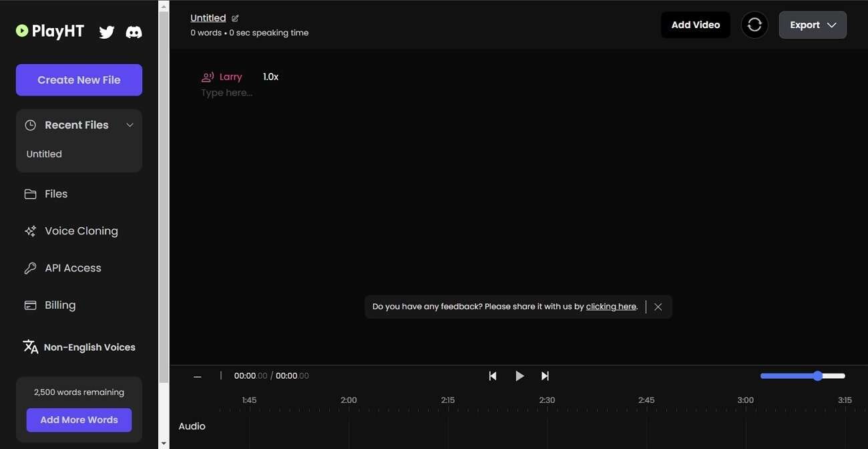Click the '2,500 words remaining' text
Screen dimensions: 868x449
click(x=79, y=392)
